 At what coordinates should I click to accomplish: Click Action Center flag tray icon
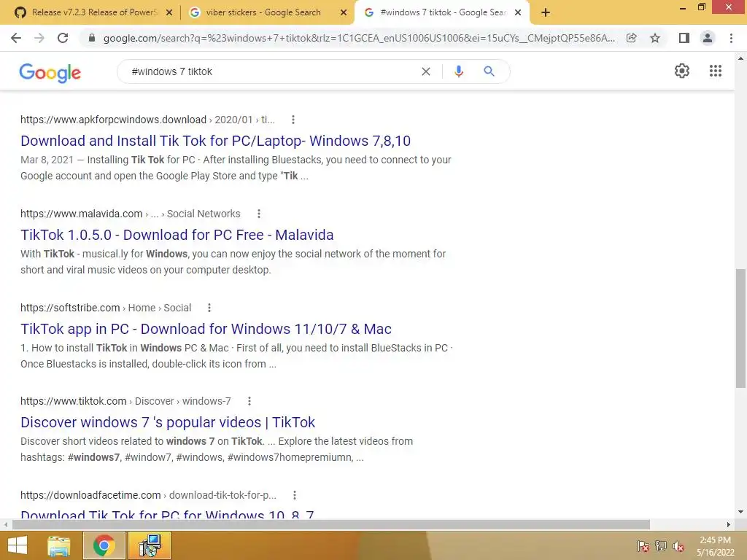(643, 545)
